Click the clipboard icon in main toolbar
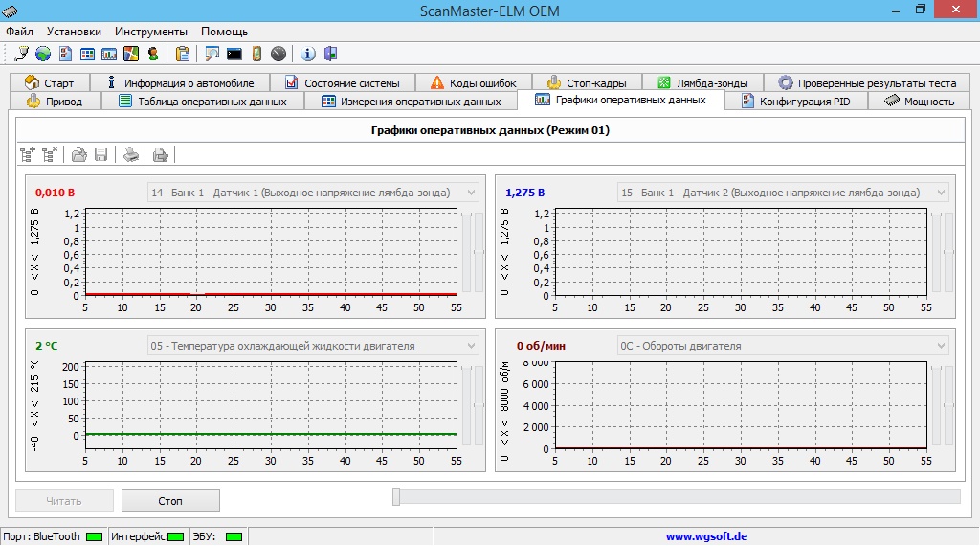 click(183, 54)
